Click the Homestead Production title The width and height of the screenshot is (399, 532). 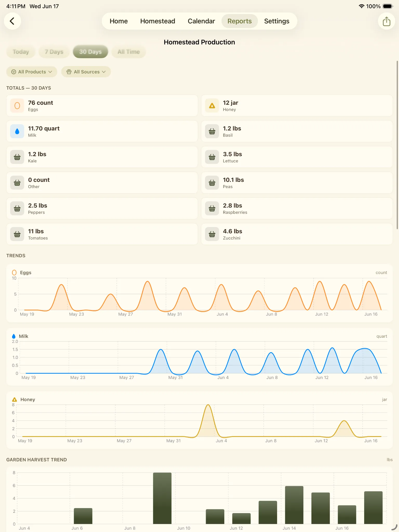(199, 42)
